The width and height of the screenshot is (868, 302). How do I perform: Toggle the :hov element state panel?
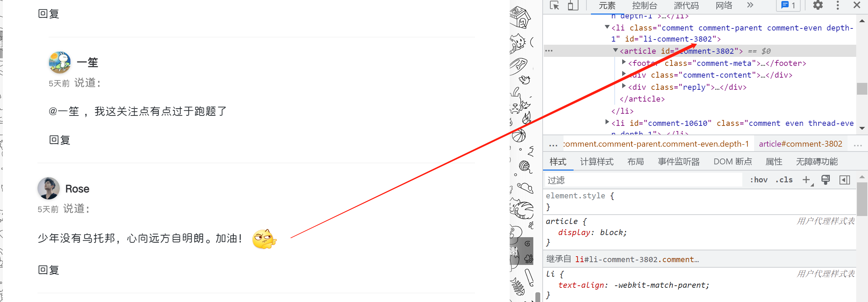pos(759,180)
